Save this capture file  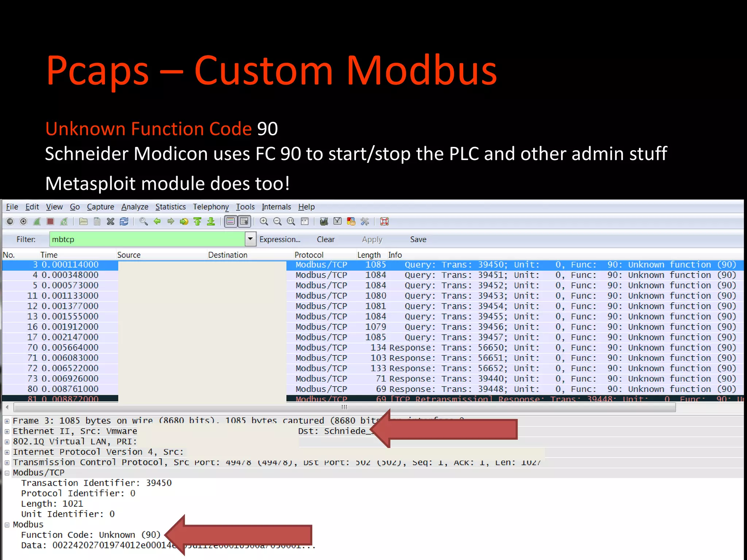point(97,221)
